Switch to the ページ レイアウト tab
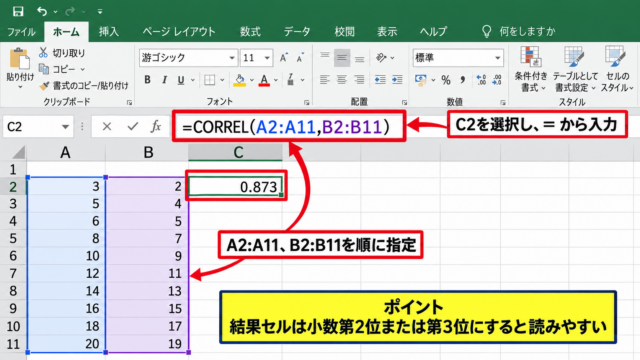 point(179,31)
